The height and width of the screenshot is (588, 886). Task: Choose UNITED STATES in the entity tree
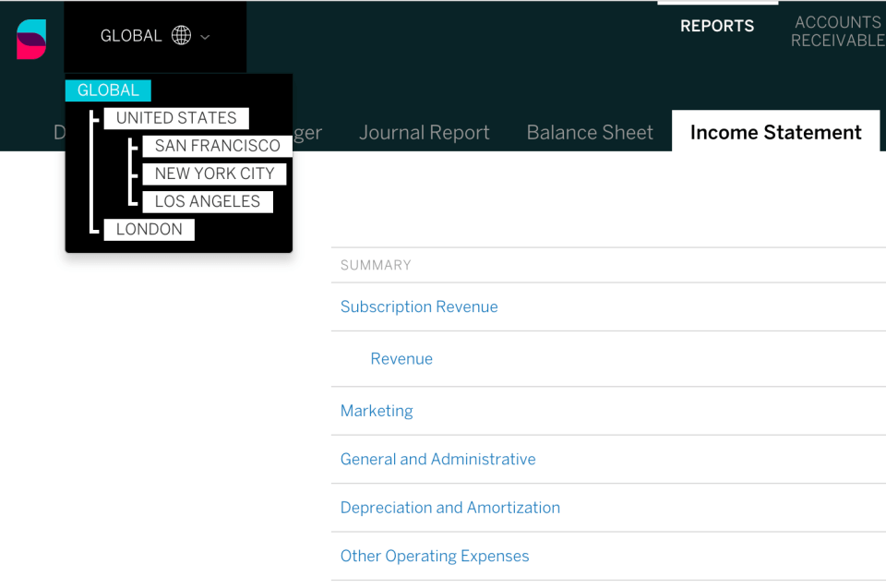point(176,118)
